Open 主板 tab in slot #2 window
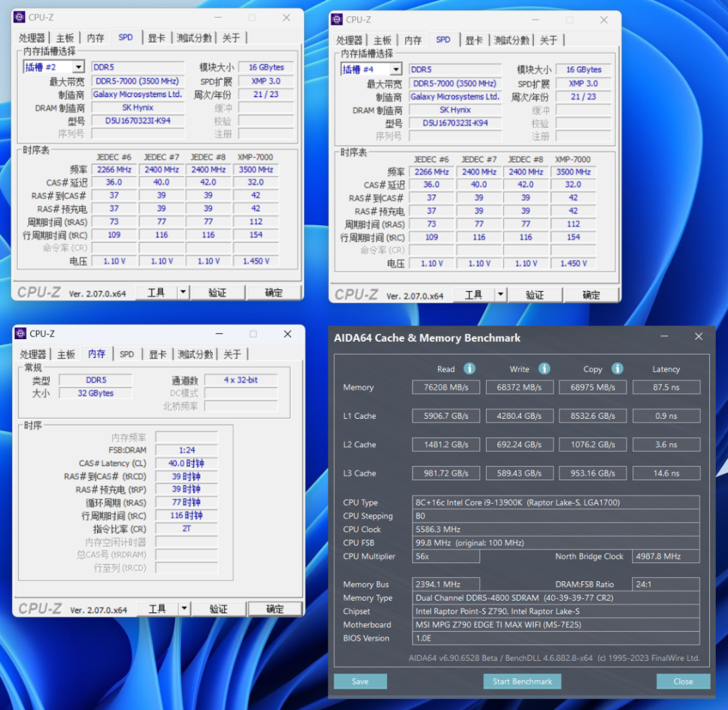 pos(65,38)
